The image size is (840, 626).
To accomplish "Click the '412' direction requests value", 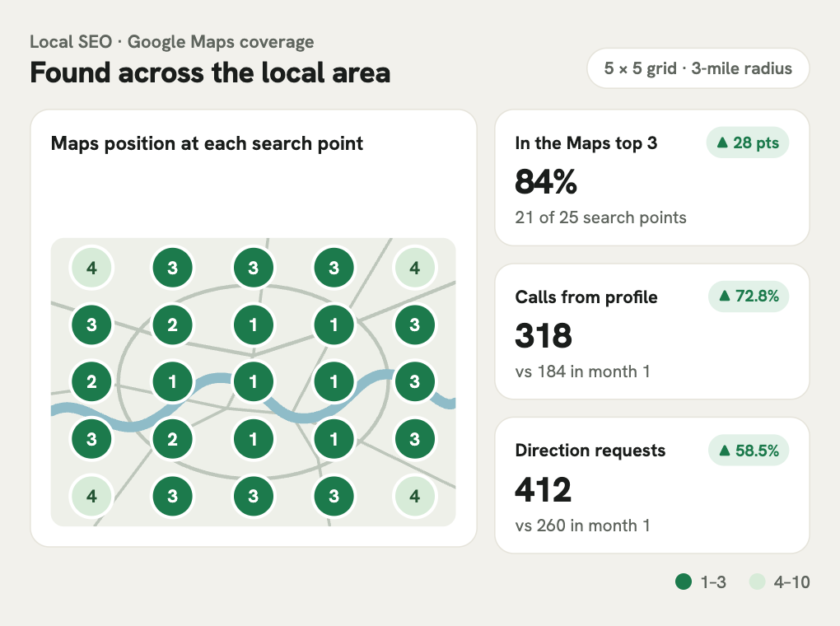I will pos(544,490).
